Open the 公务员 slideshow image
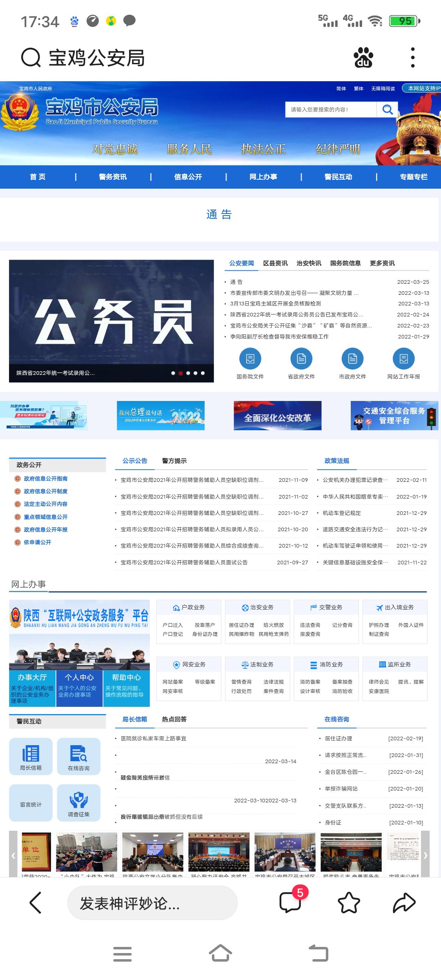The image size is (441, 980). pyautogui.click(x=111, y=321)
